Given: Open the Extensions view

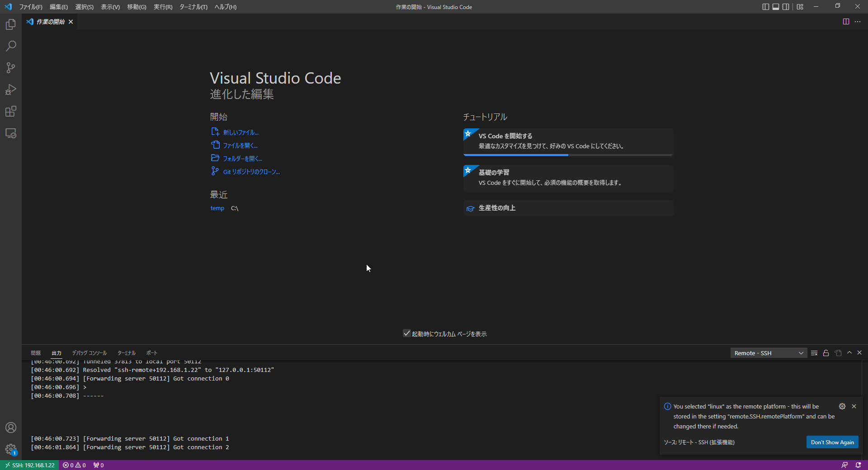Looking at the screenshot, I should pos(11,111).
